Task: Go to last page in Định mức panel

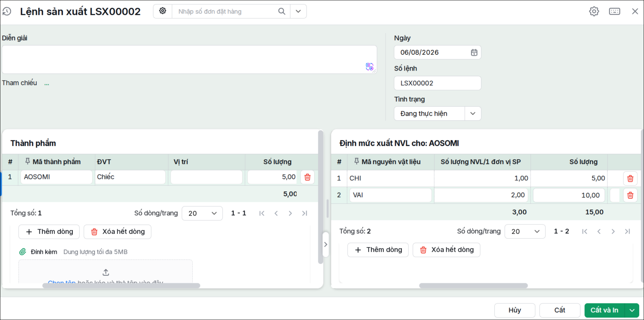Action: coord(627,231)
